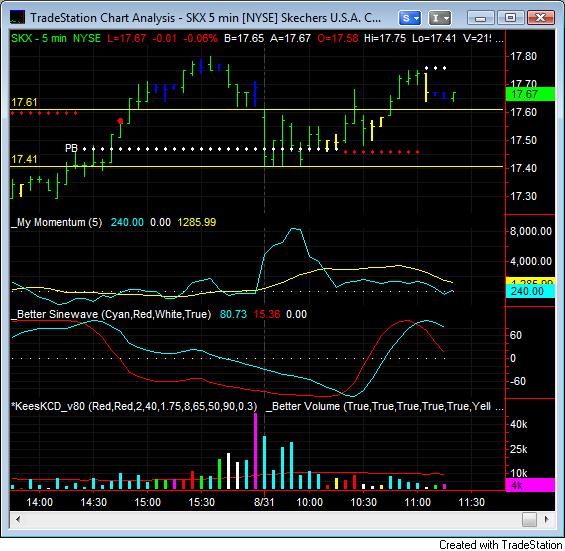Click the _Better Sinewave indicator label
The height and width of the screenshot is (551, 565).
tap(111, 314)
